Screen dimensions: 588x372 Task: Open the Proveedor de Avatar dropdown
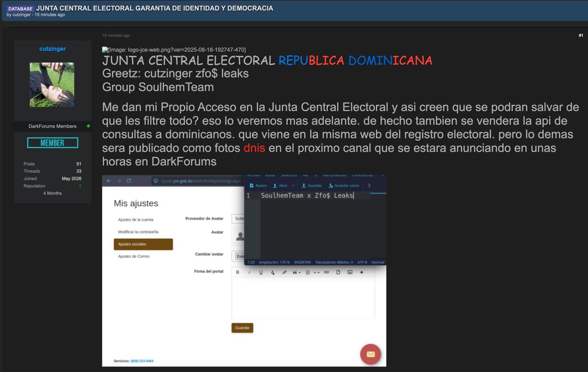(238, 219)
